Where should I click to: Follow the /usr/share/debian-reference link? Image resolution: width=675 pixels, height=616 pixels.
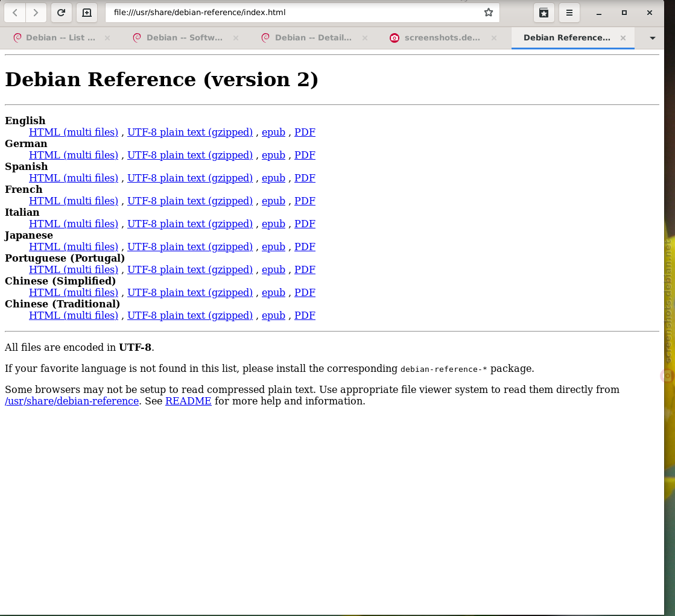coord(72,401)
